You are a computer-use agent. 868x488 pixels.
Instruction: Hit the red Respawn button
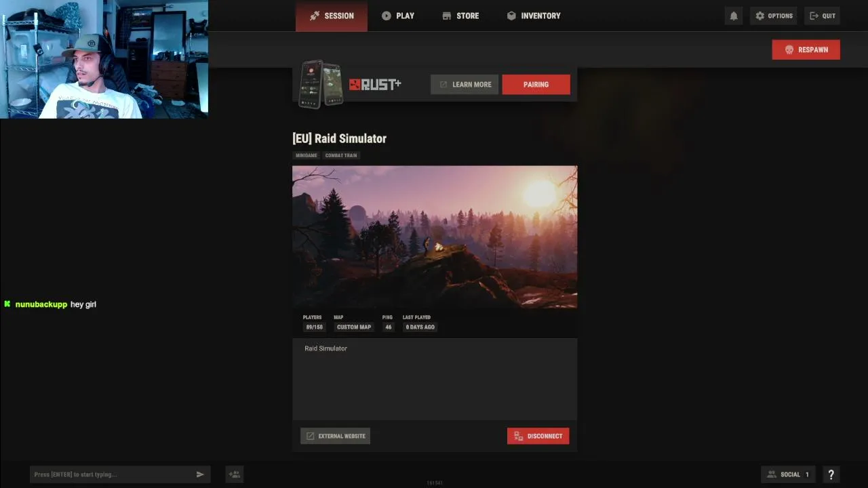pyautogui.click(x=806, y=49)
